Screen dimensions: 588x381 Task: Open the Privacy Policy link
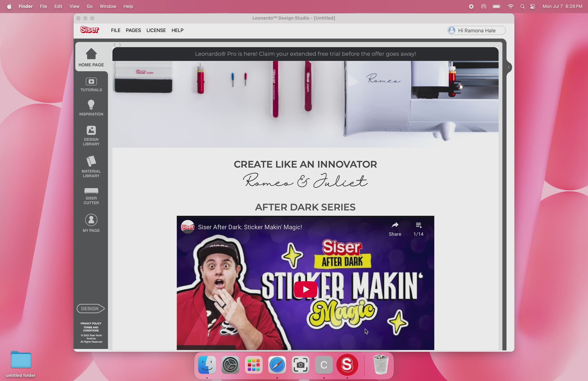click(x=91, y=323)
